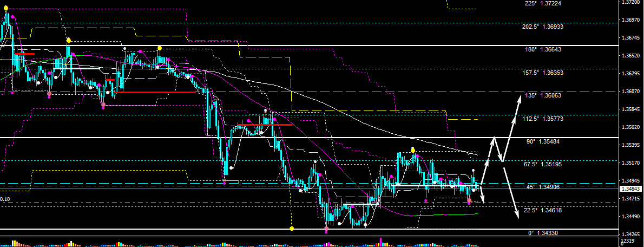Click price axis value 1.34490

632,217
